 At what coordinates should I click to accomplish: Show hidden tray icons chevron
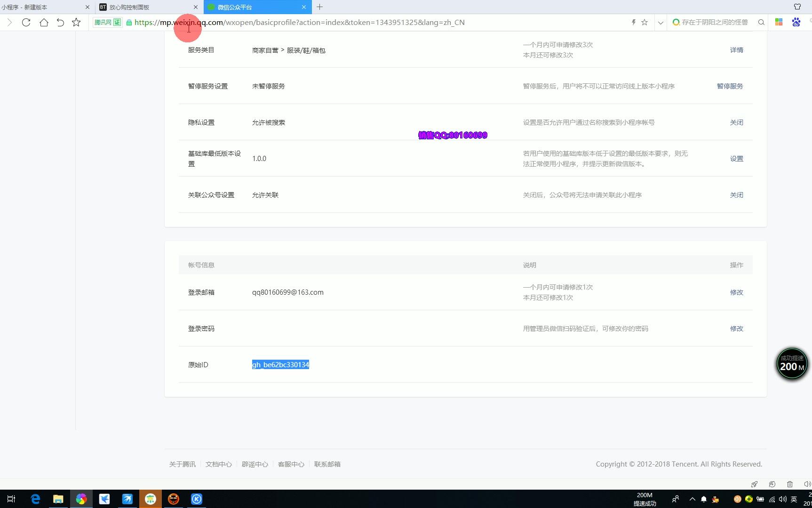point(692,499)
